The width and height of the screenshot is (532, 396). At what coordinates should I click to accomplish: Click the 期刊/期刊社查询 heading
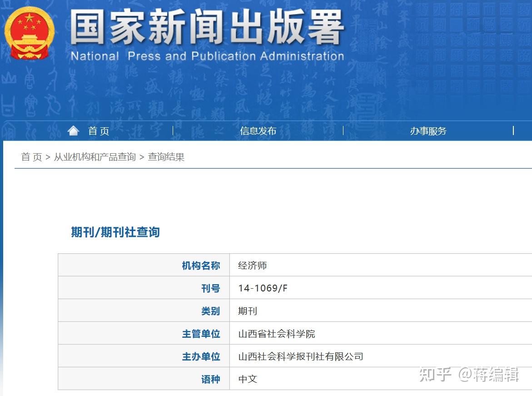115,232
